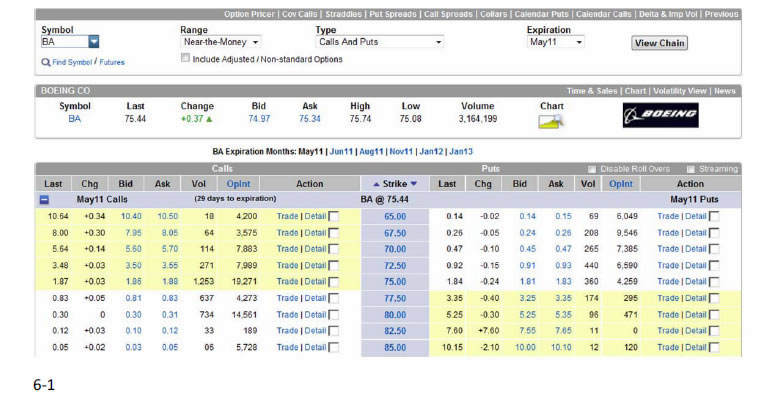Click the Previous menu link

722,14
